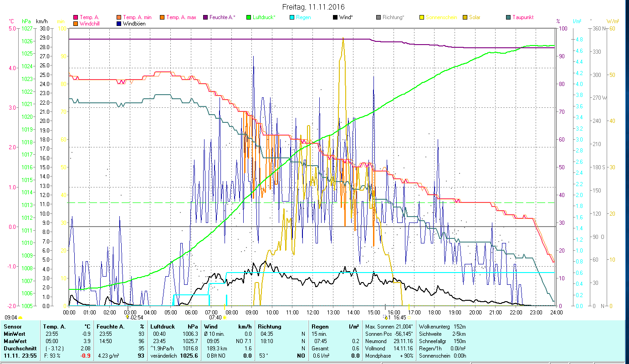
Task: Click the 07:40 sunrise marker below the axis
Action: (215, 318)
